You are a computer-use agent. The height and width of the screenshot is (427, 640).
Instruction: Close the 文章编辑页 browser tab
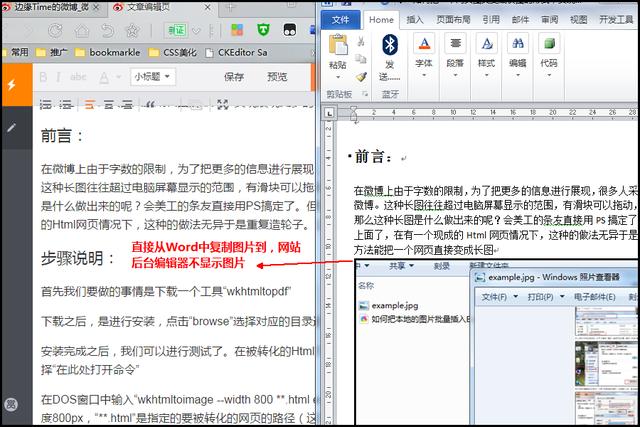pyautogui.click(x=207, y=7)
